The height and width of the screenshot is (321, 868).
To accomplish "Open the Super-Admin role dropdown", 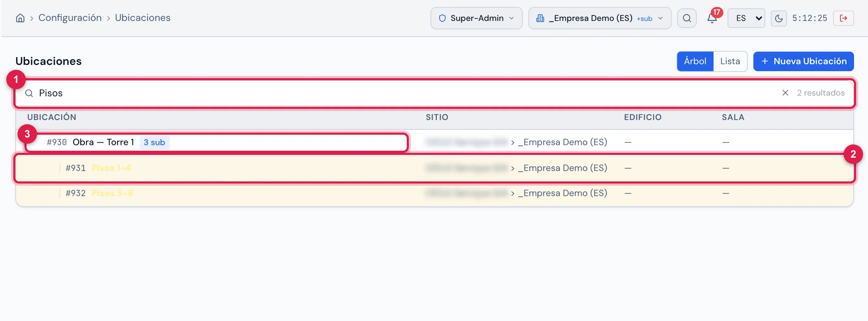I will pos(476,18).
